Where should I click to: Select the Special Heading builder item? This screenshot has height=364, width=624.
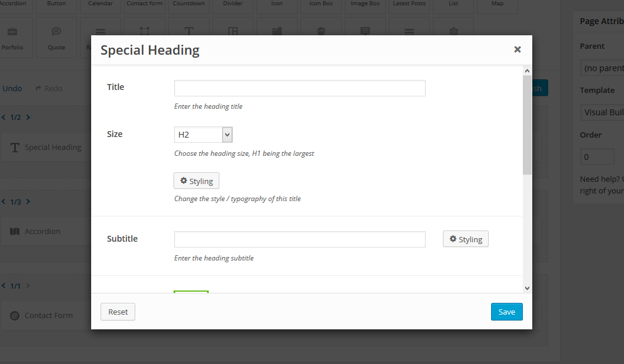point(46,147)
